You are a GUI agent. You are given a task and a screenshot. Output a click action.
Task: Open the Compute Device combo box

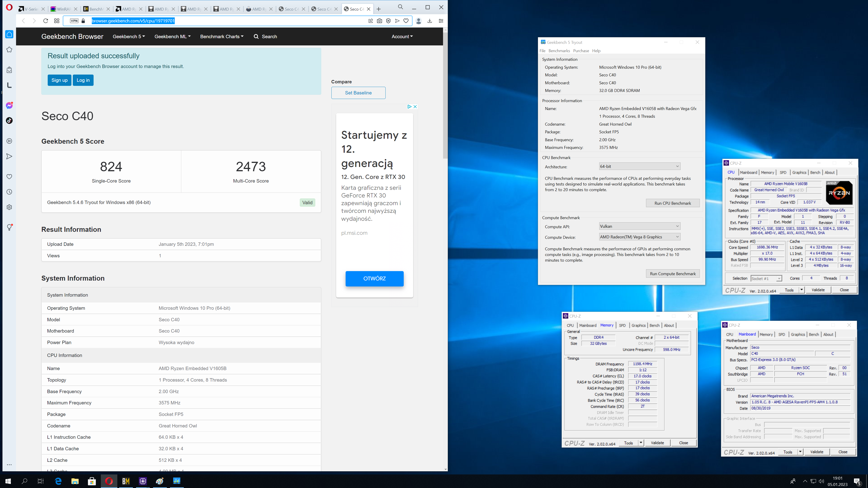pyautogui.click(x=639, y=237)
